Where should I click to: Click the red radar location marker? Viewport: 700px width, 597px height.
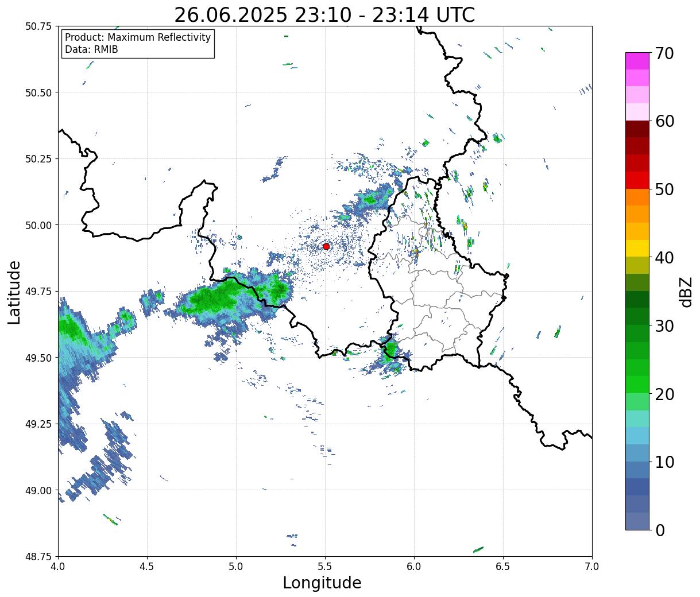coord(326,246)
